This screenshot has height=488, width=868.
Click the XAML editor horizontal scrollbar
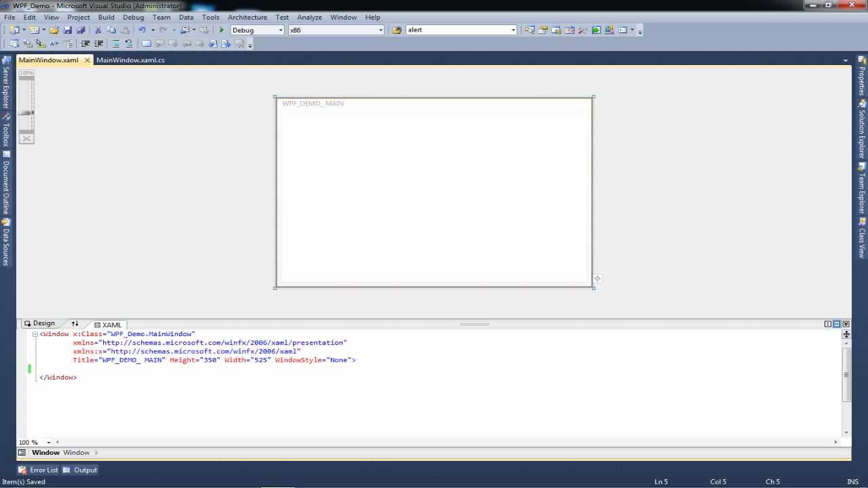coord(446,442)
